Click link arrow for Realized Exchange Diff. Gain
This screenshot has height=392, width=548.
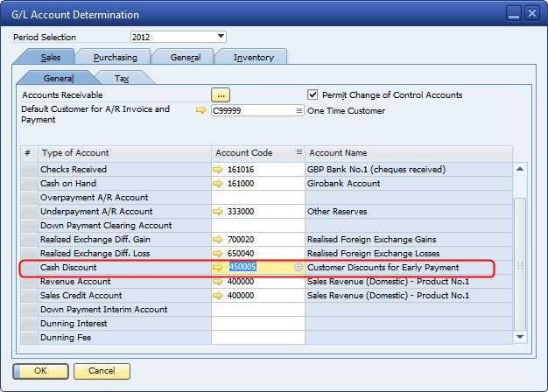(218, 240)
